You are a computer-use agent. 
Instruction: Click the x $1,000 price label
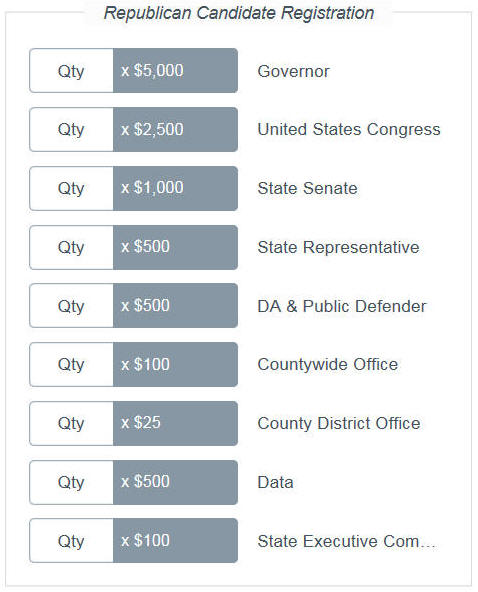point(152,188)
